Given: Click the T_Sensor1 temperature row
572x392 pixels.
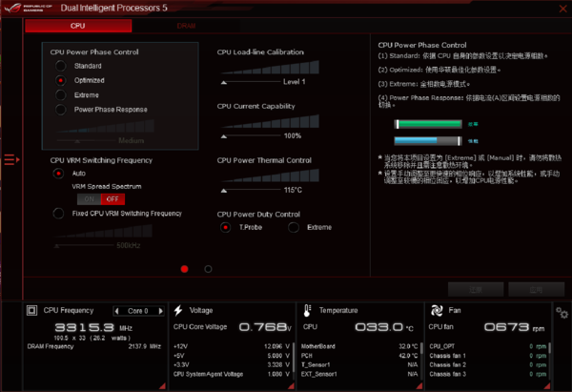Looking at the screenshot, I should pyautogui.click(x=359, y=365).
